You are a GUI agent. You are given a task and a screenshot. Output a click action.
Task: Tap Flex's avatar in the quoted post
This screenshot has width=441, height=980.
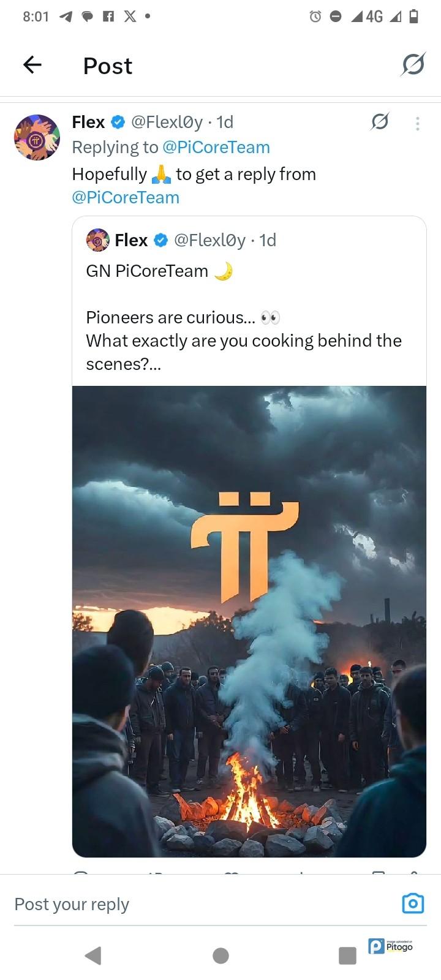[x=97, y=240]
